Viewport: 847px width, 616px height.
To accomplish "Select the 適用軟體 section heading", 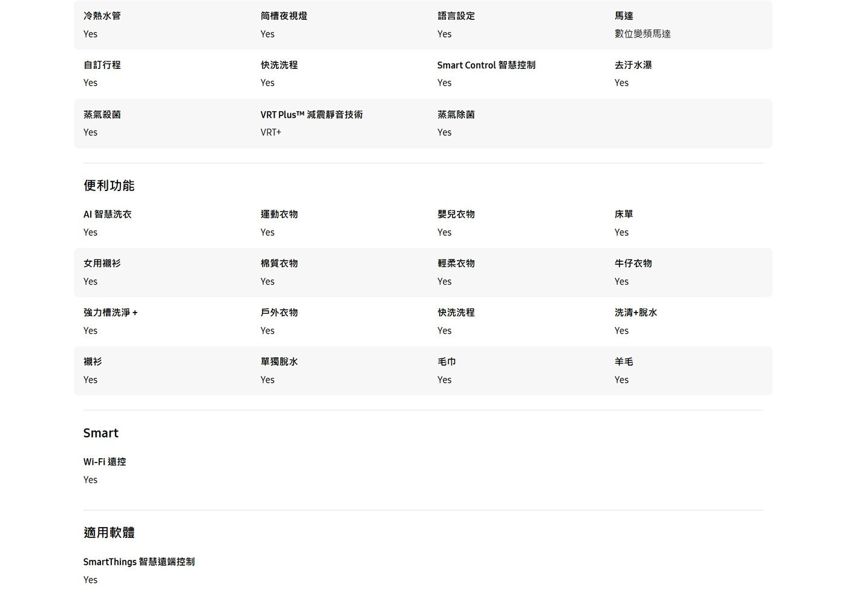I will click(x=109, y=533).
